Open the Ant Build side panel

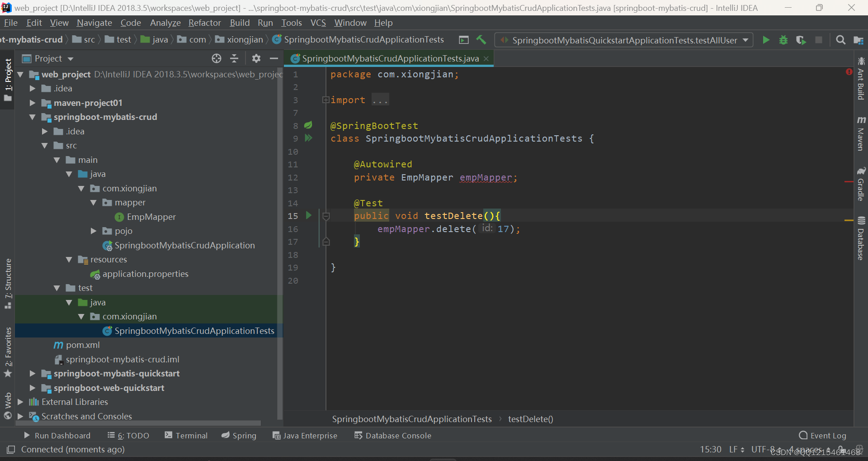point(861,79)
